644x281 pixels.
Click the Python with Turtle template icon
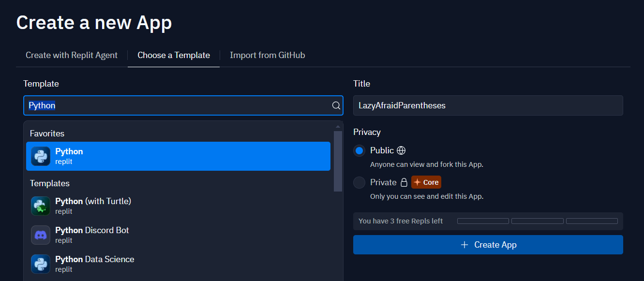41,206
